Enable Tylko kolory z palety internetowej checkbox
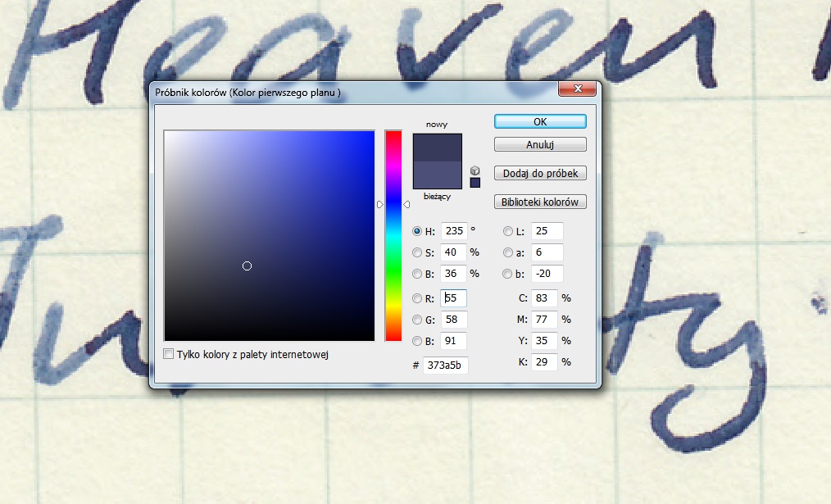 click(169, 355)
